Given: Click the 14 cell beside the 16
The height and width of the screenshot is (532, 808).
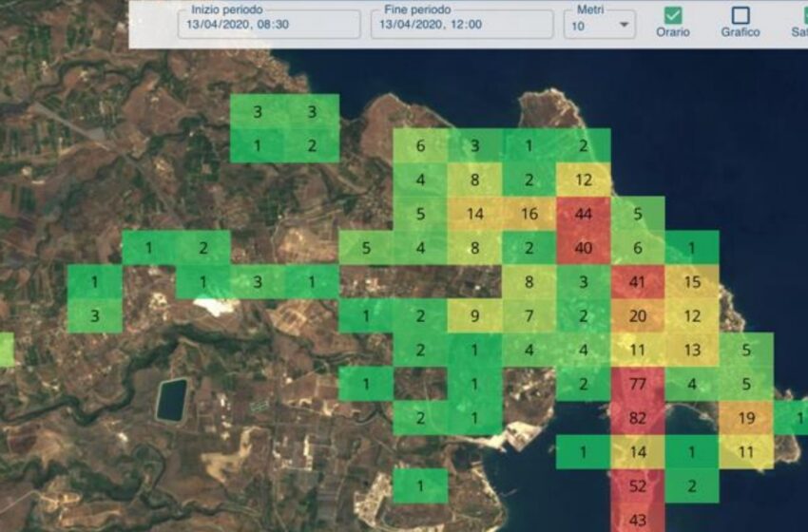Looking at the screenshot, I should point(474,214).
